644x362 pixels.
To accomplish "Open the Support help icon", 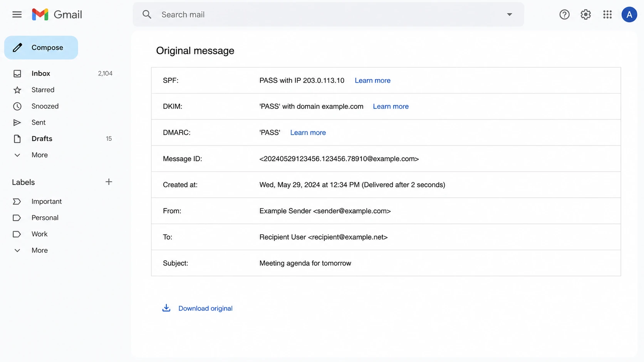I will (x=564, y=15).
